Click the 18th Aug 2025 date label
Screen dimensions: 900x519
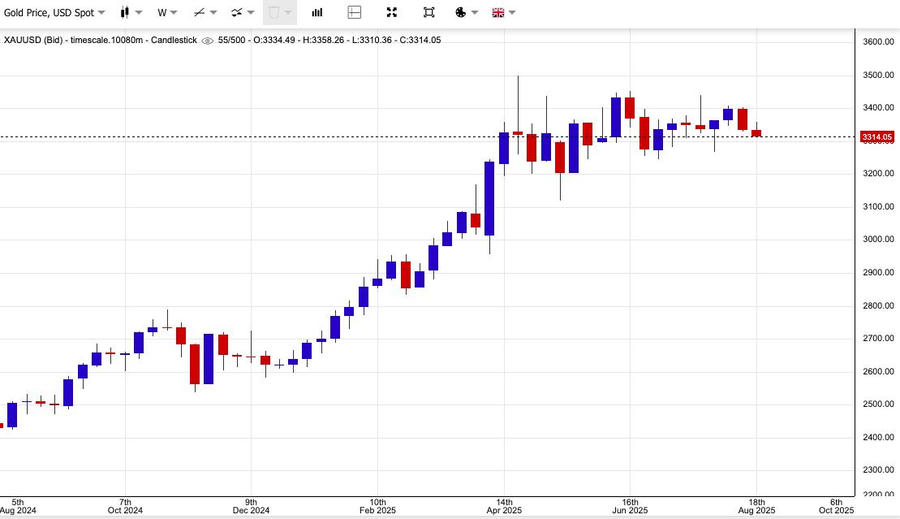757,506
